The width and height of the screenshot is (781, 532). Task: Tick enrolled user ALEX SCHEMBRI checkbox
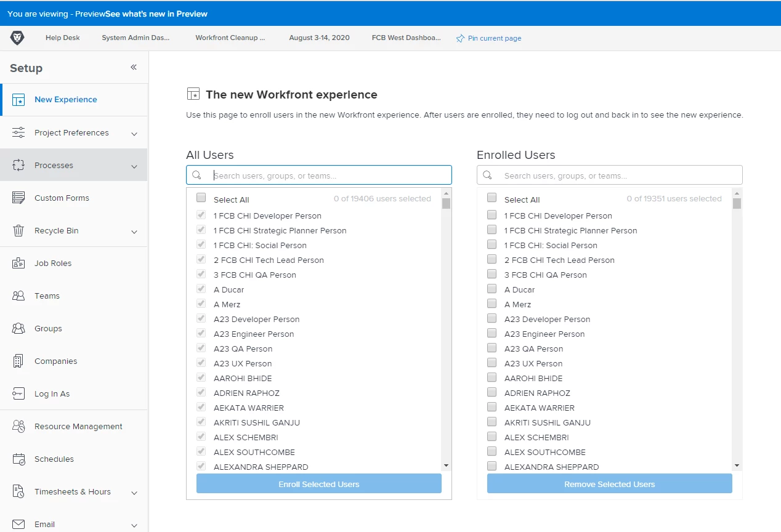coord(492,437)
